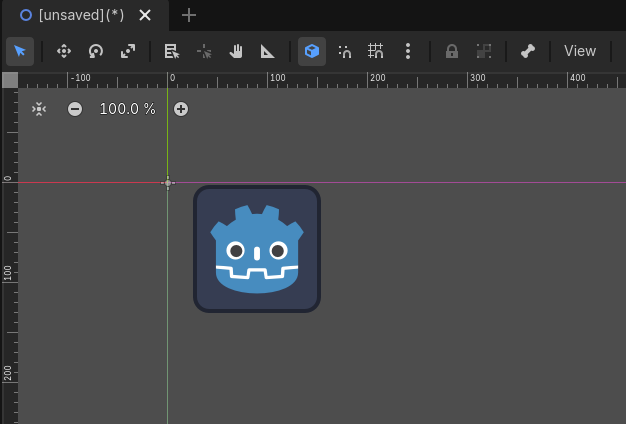626x424 pixels.
Task: Center the view on selection
Action: [39, 109]
